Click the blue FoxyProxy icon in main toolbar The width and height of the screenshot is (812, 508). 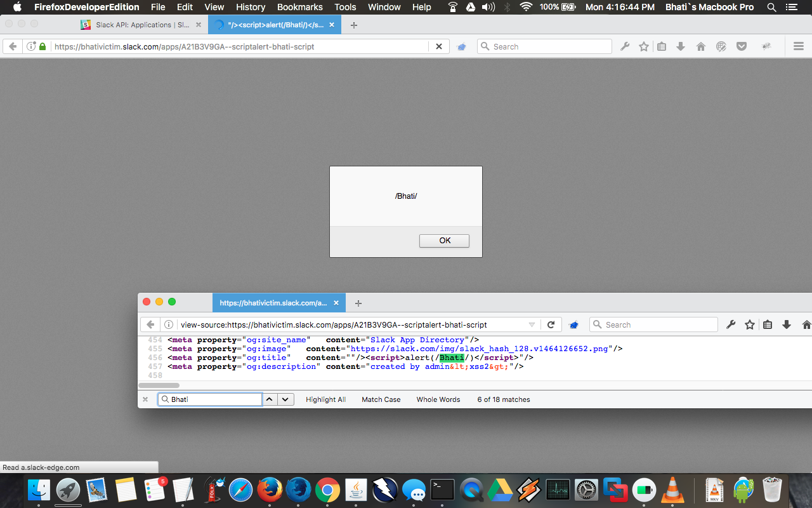click(x=462, y=46)
